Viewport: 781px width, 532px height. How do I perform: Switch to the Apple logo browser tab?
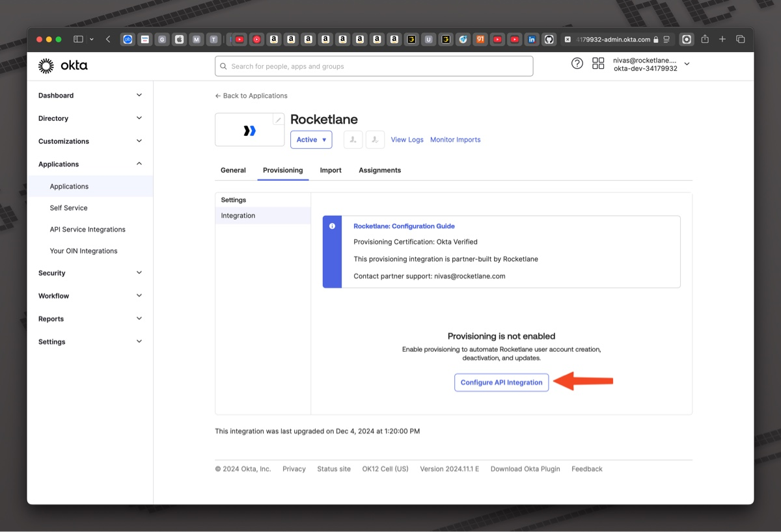pos(179,39)
